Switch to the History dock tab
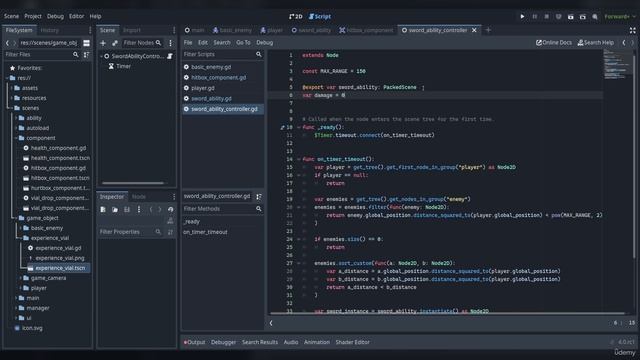The image size is (640, 360). coord(50,30)
